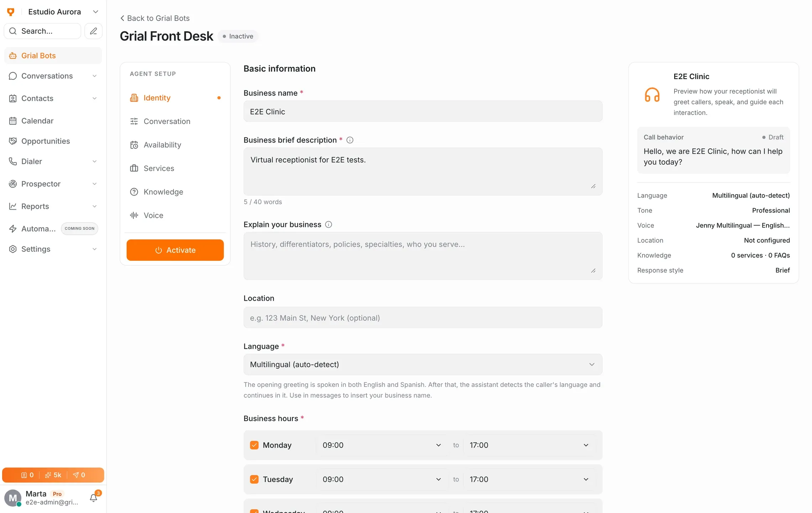Click the Knowledge question-mark icon
The image size is (812, 513).
click(x=134, y=192)
